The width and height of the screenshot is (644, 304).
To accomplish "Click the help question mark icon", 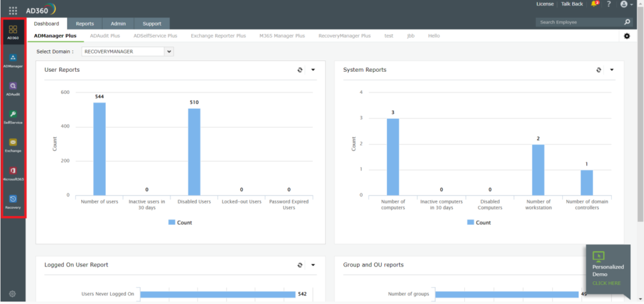I will (x=609, y=4).
